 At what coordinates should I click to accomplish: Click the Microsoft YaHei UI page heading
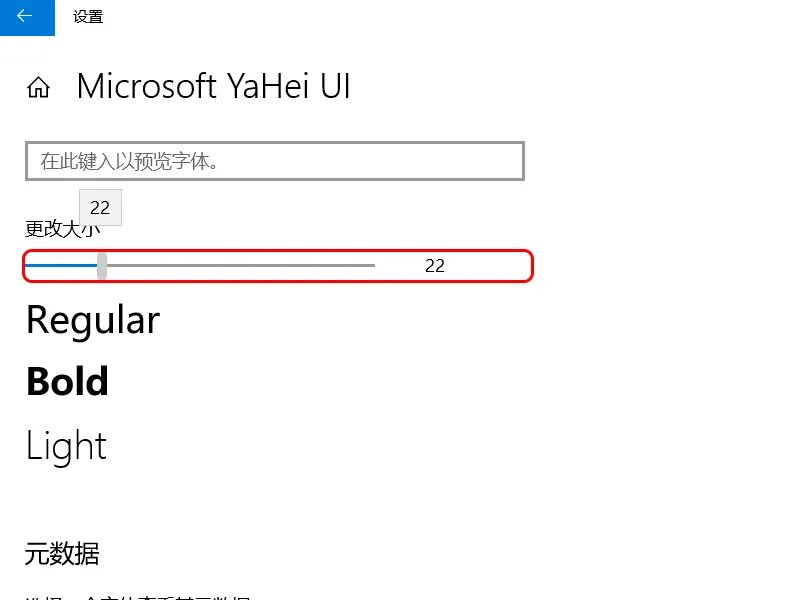tap(213, 87)
